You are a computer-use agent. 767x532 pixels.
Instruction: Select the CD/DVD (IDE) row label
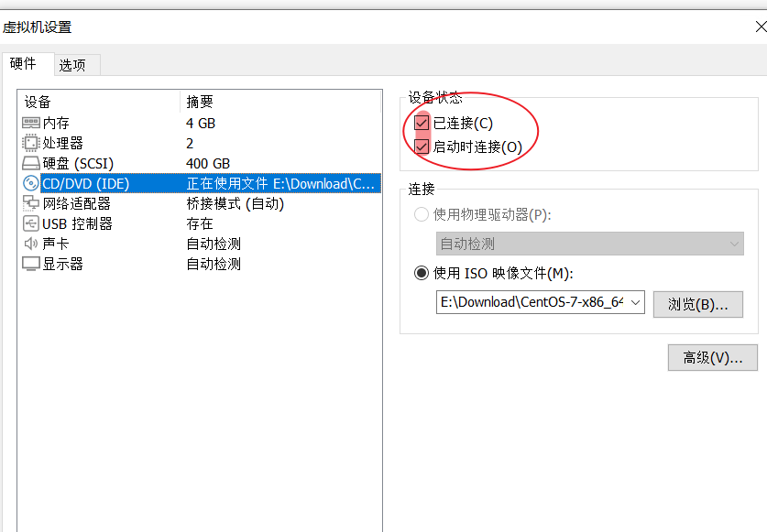pyautogui.click(x=85, y=183)
